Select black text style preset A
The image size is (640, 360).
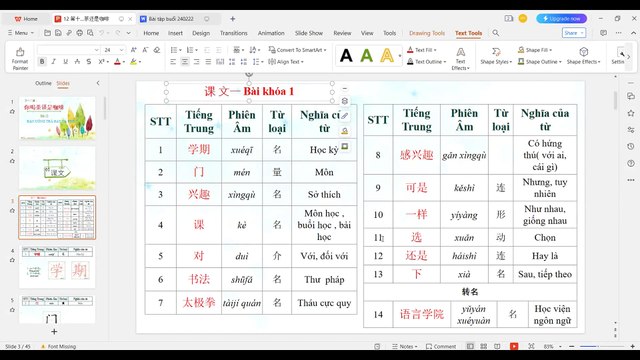(346, 56)
